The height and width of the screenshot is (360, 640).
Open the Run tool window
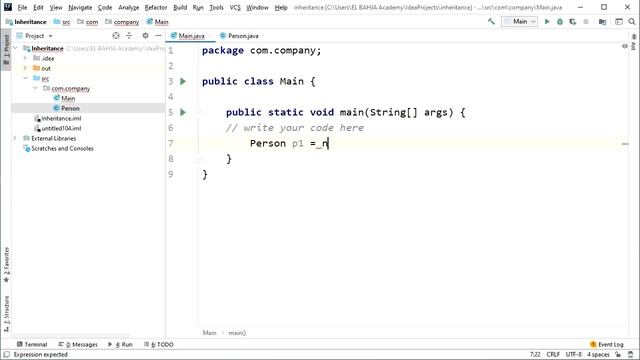tap(120, 344)
